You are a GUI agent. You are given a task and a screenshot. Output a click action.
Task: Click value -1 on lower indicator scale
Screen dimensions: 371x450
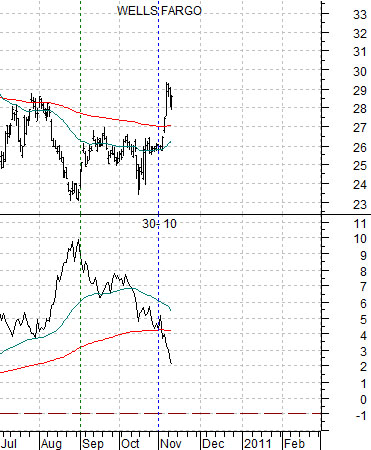[x=361, y=416]
